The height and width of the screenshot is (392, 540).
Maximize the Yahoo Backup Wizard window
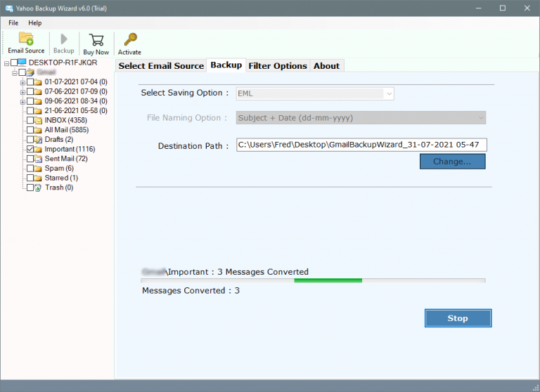[503, 8]
